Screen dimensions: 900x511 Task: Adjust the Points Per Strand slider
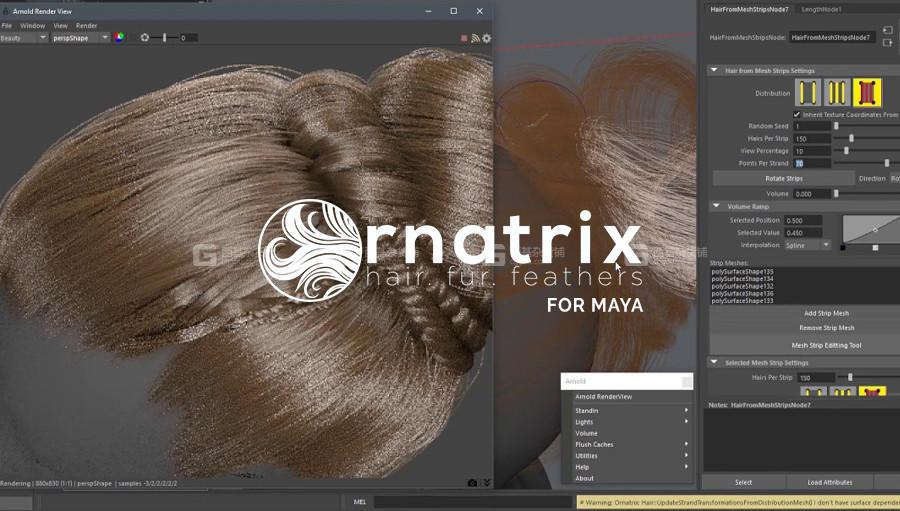[886, 164]
